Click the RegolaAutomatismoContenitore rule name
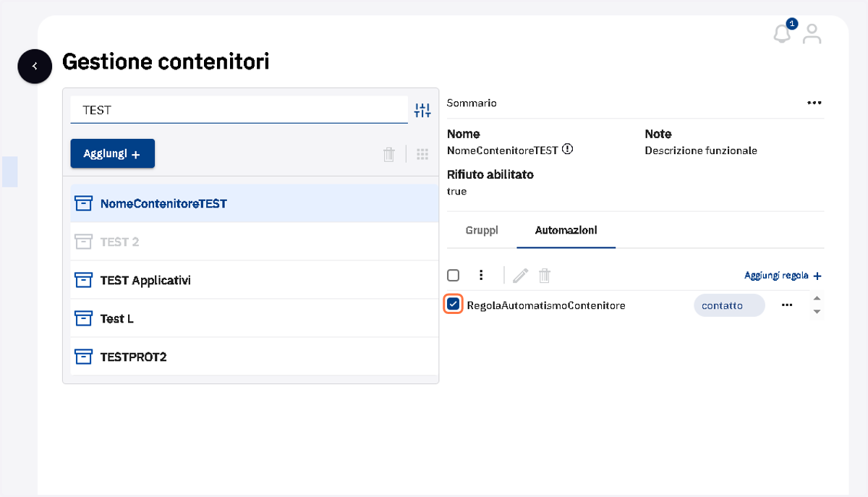The height and width of the screenshot is (497, 868). click(546, 305)
